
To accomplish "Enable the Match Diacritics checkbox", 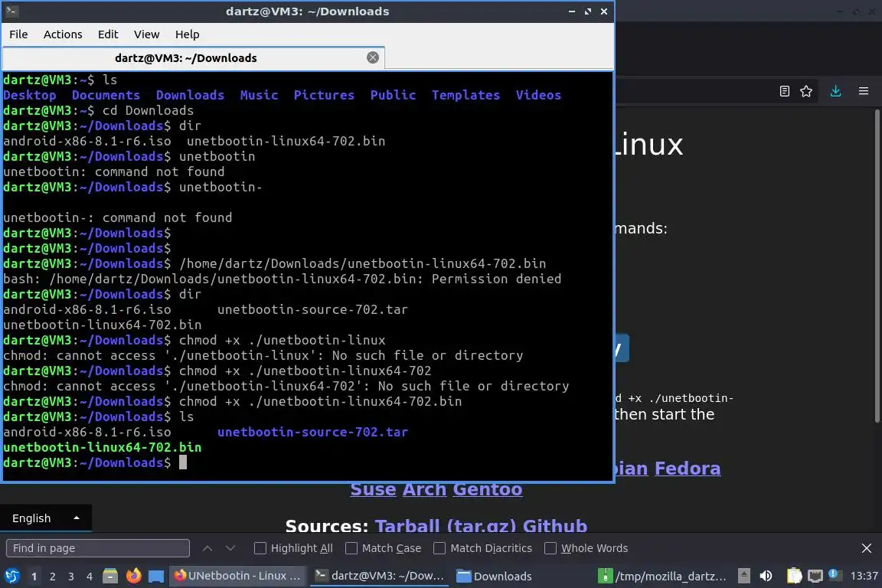I will [x=439, y=548].
